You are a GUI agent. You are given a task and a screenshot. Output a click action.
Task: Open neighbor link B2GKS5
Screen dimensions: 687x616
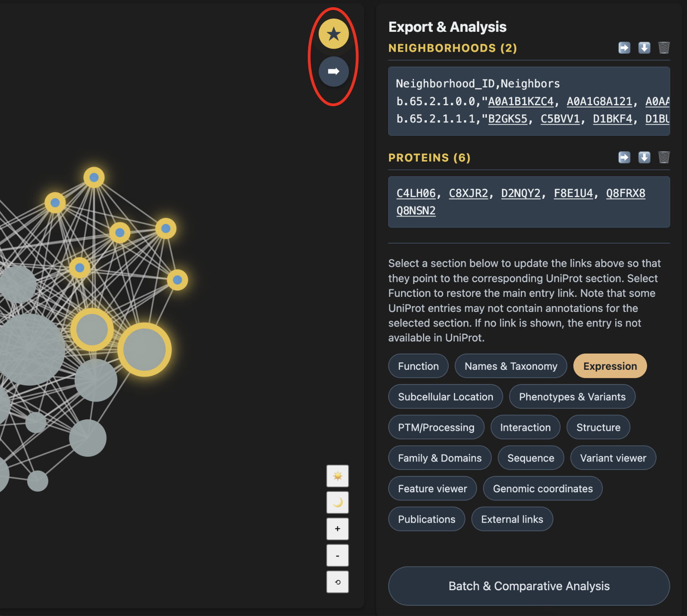508,119
